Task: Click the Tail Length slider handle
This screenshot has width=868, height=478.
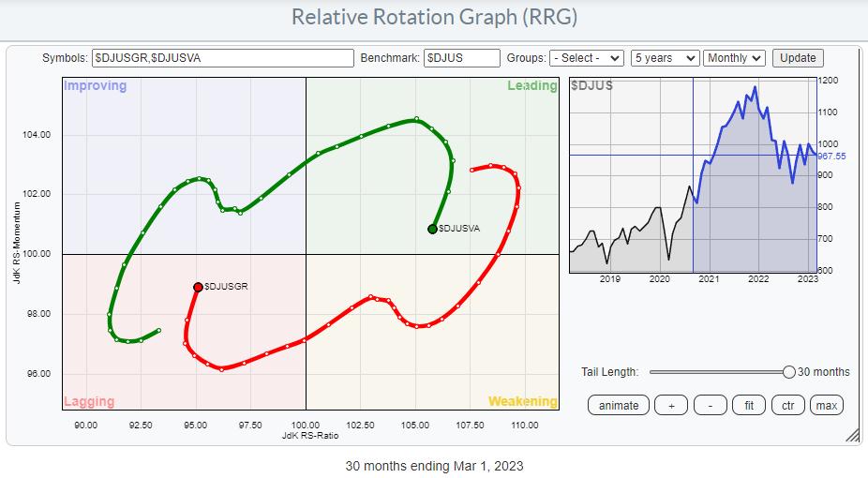Action: tap(789, 372)
